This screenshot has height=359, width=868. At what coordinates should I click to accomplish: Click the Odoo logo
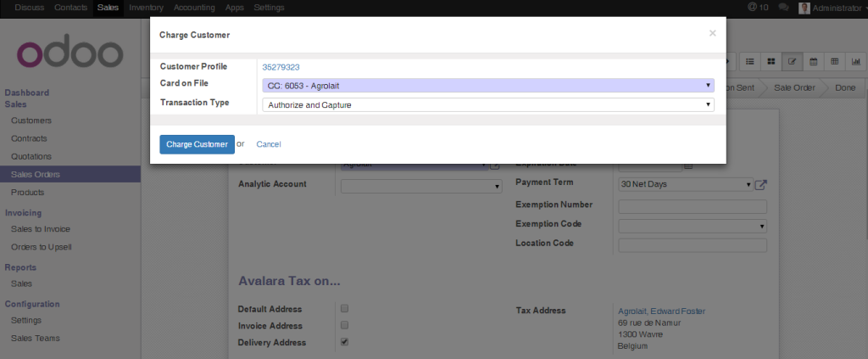tap(70, 52)
